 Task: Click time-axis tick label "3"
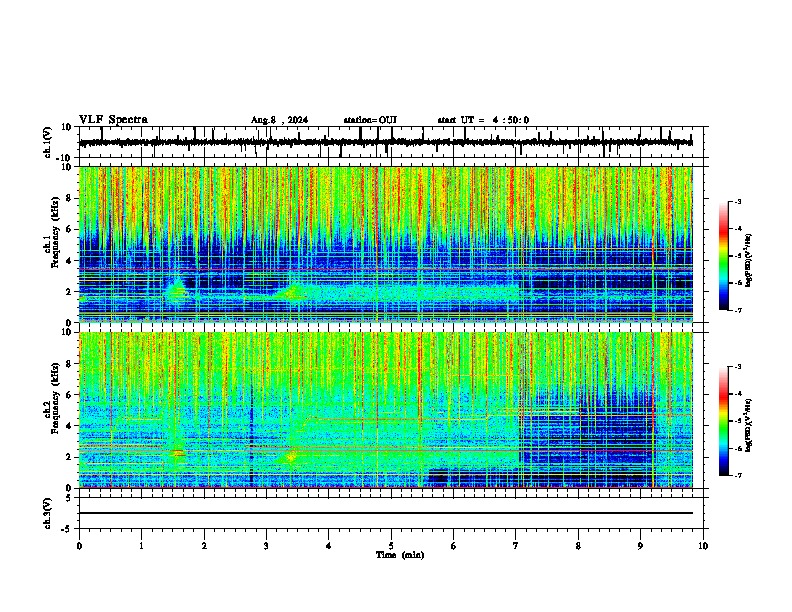266,546
